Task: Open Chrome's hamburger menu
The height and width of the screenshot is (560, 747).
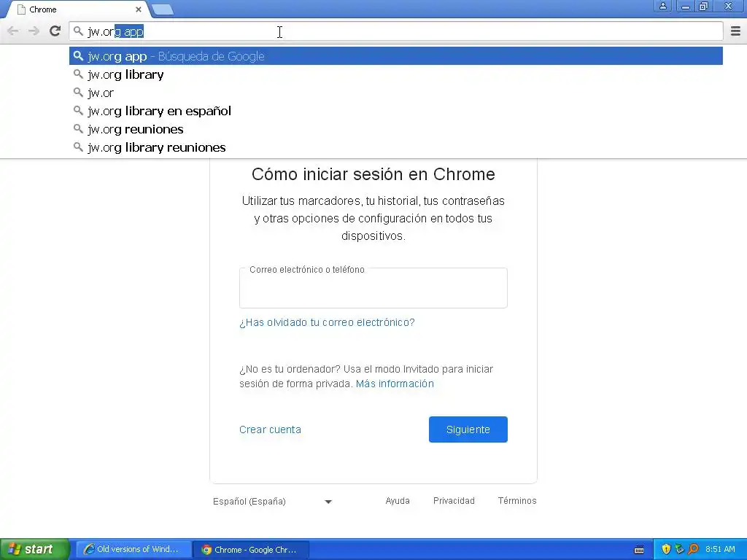Action: (x=735, y=31)
